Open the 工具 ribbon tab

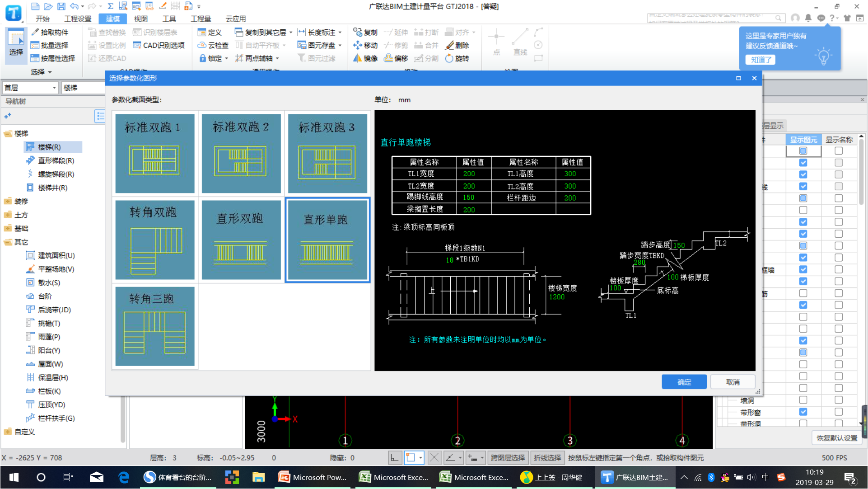click(x=169, y=19)
